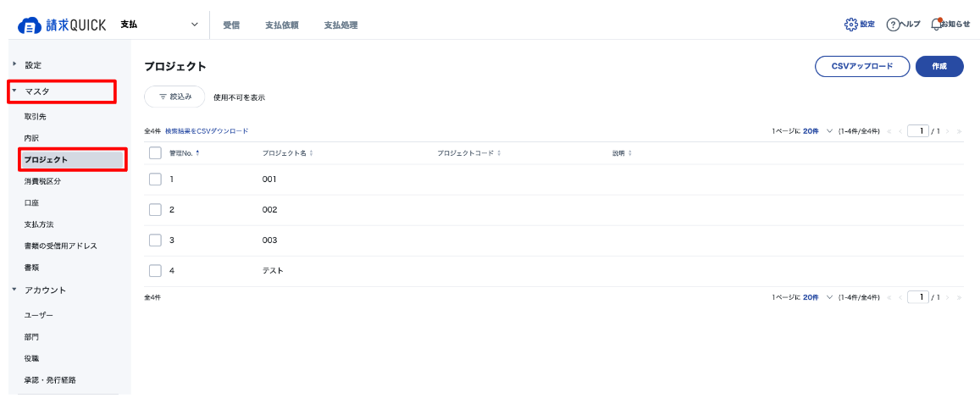Go to first page in top pagination

pyautogui.click(x=889, y=131)
